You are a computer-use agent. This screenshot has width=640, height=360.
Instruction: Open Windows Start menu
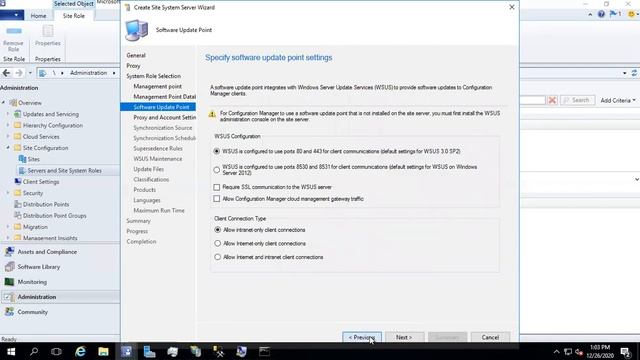pos(11,351)
